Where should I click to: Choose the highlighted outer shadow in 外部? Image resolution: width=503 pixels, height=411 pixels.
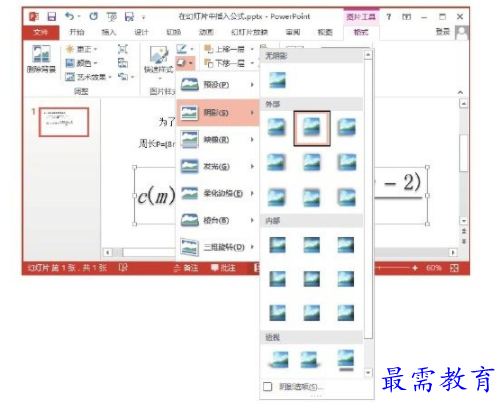coord(312,129)
